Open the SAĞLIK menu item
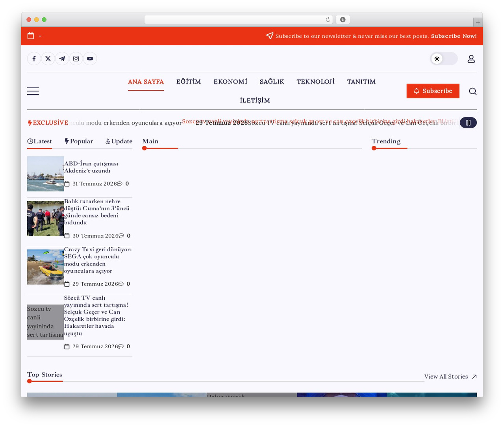The width and height of the screenshot is (504, 427). tap(272, 82)
